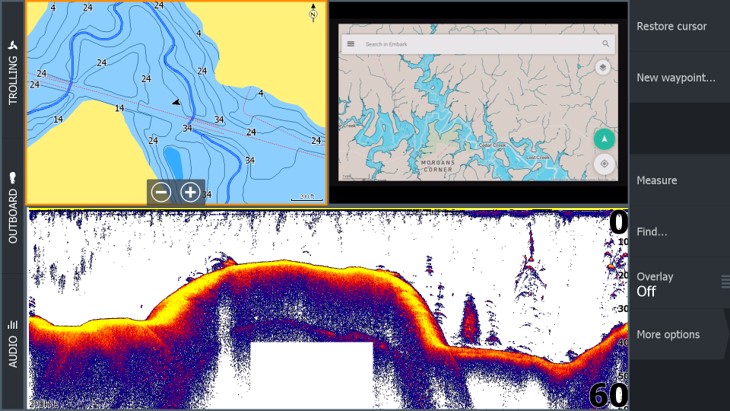Click the search magnifier icon in Embark

coord(605,44)
